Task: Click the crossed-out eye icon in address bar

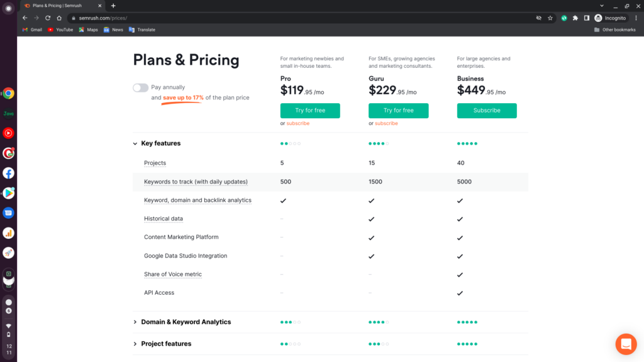Action: (x=539, y=18)
